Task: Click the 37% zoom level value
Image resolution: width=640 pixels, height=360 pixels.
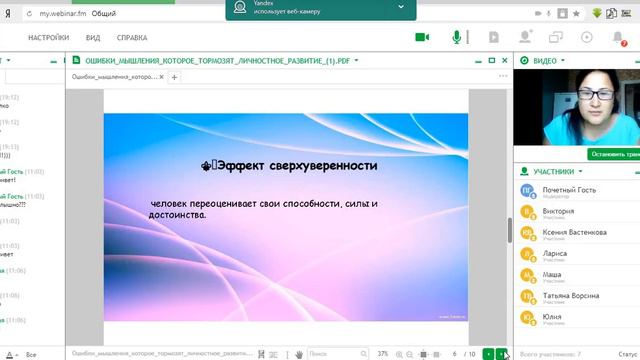Action: [382, 354]
